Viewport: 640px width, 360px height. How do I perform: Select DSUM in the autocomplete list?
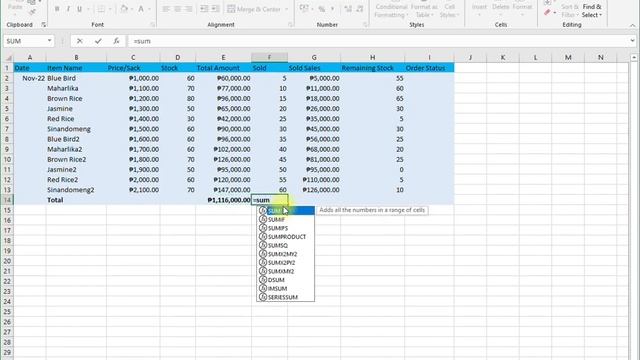click(286, 280)
